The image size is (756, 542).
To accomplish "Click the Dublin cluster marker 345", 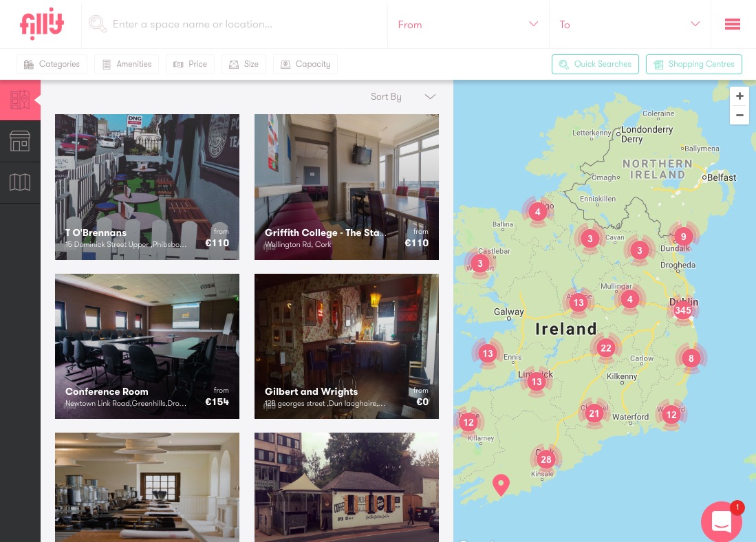I will tap(682, 310).
